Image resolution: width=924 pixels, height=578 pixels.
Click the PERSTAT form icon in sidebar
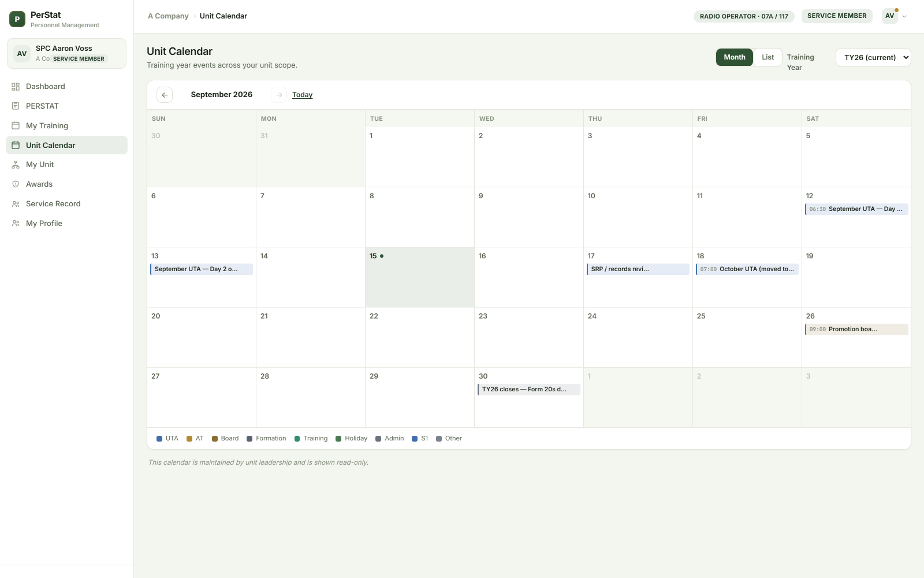16,106
